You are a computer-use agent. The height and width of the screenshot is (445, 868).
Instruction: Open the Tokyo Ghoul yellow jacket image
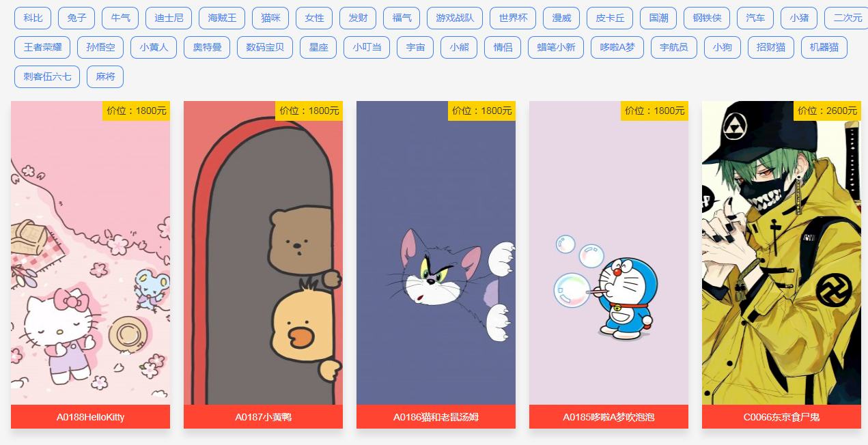pyautogui.click(x=781, y=253)
